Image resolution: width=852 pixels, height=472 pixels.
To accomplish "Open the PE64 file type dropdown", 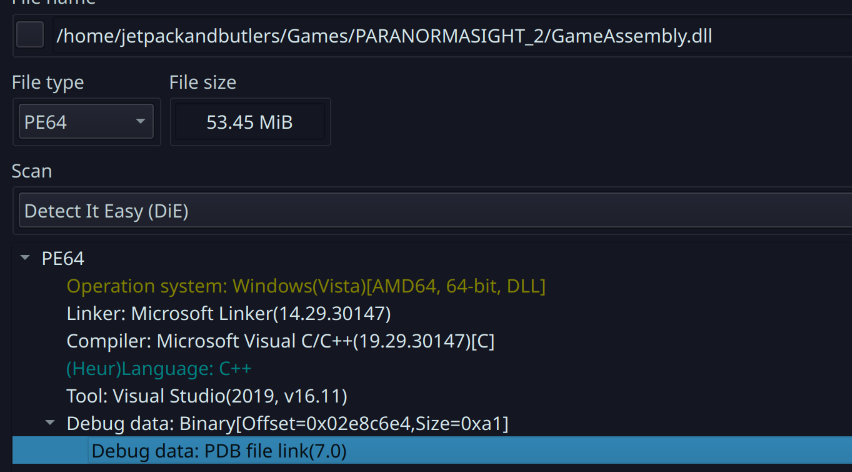I will 86,123.
